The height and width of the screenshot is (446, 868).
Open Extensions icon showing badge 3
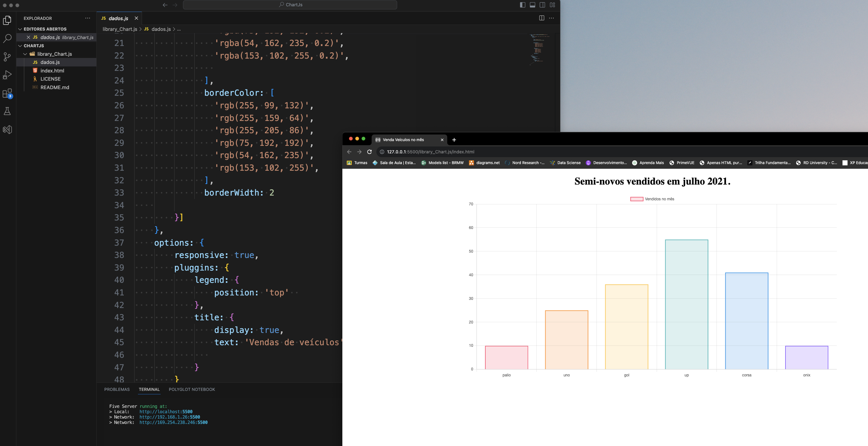[7, 93]
